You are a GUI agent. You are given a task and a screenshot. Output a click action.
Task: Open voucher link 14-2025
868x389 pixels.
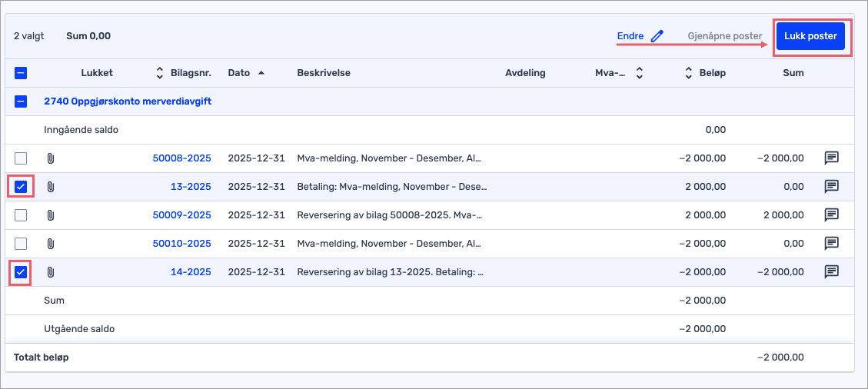191,272
